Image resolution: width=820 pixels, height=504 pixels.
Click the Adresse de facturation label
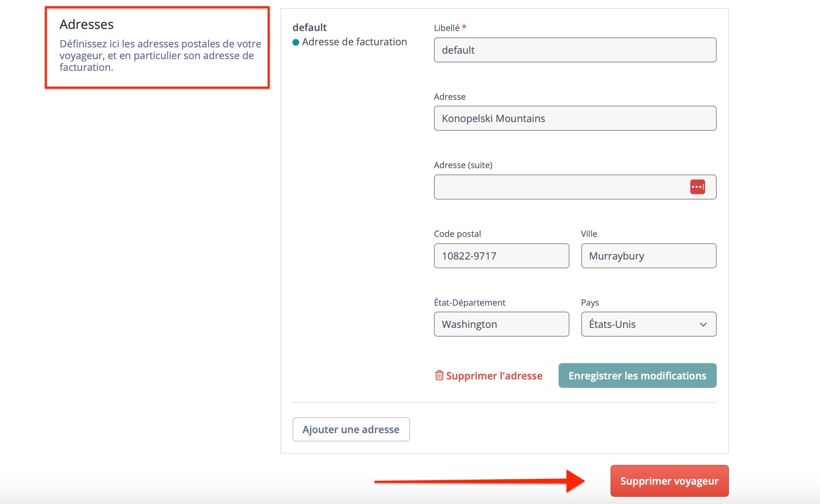click(354, 42)
